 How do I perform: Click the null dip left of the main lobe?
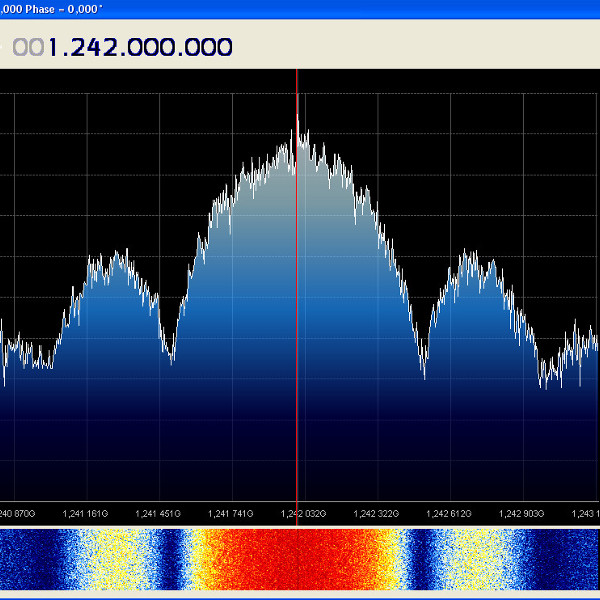pos(171,360)
